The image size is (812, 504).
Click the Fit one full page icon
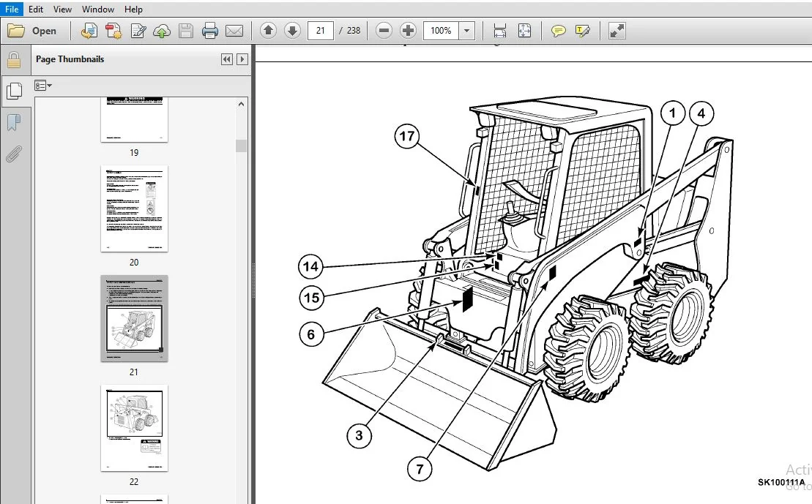524,31
